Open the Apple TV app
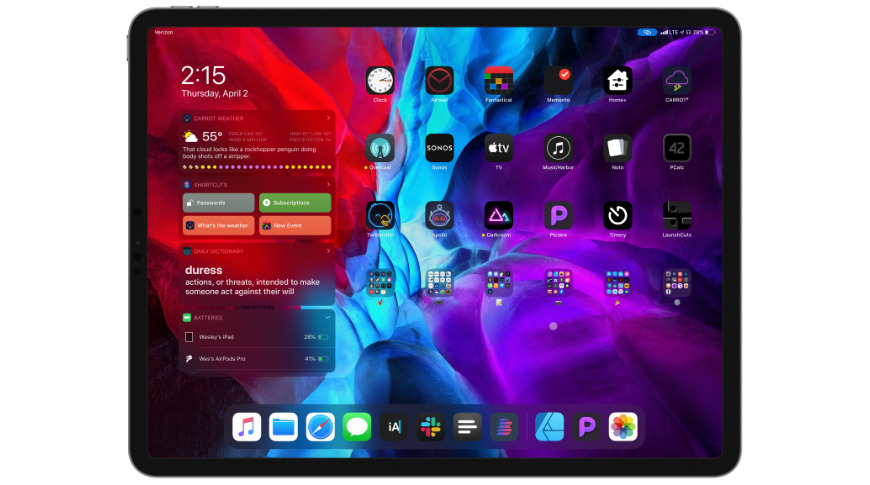 499,148
